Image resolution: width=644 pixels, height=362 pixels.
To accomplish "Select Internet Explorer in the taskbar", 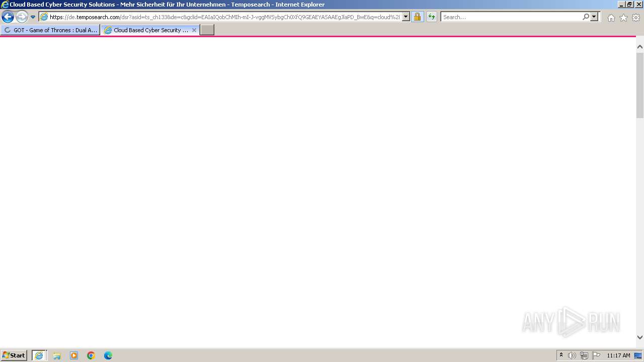I will tap(39, 355).
